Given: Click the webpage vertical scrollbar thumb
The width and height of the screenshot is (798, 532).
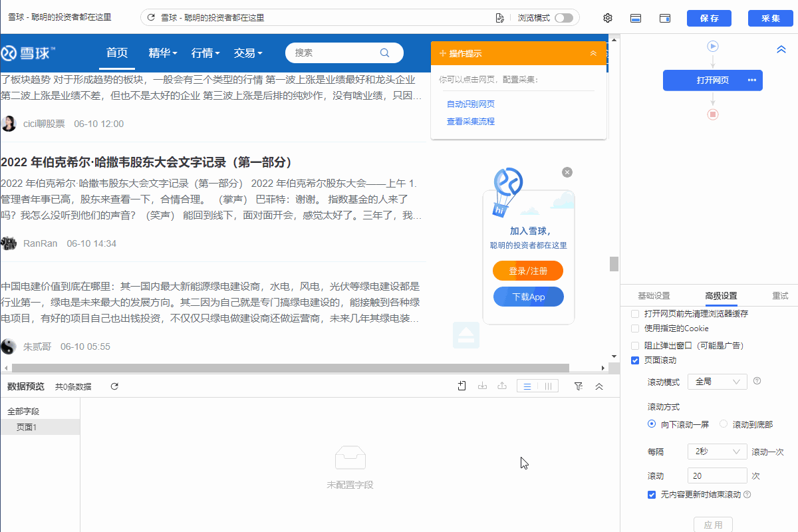Looking at the screenshot, I should 614,263.
